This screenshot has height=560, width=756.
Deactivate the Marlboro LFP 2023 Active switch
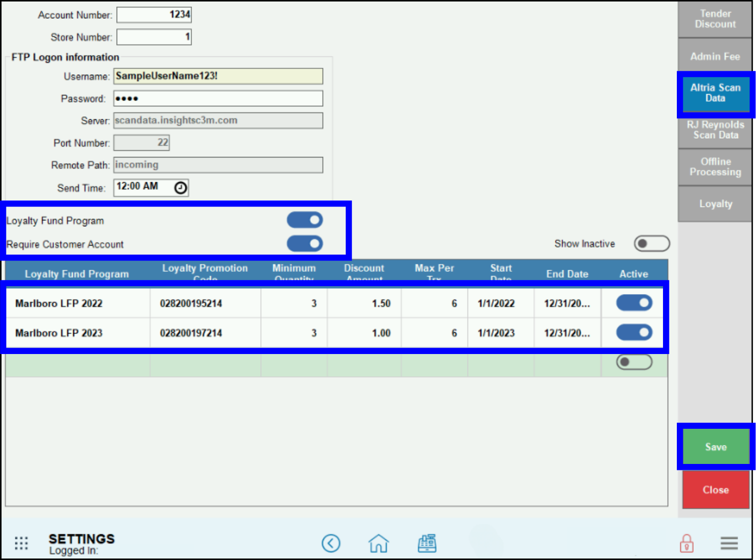(x=634, y=332)
